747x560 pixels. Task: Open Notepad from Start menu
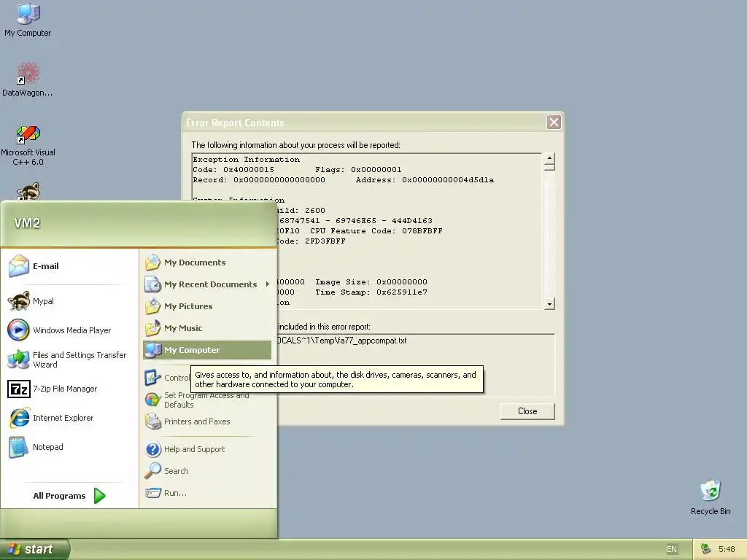[36, 447]
